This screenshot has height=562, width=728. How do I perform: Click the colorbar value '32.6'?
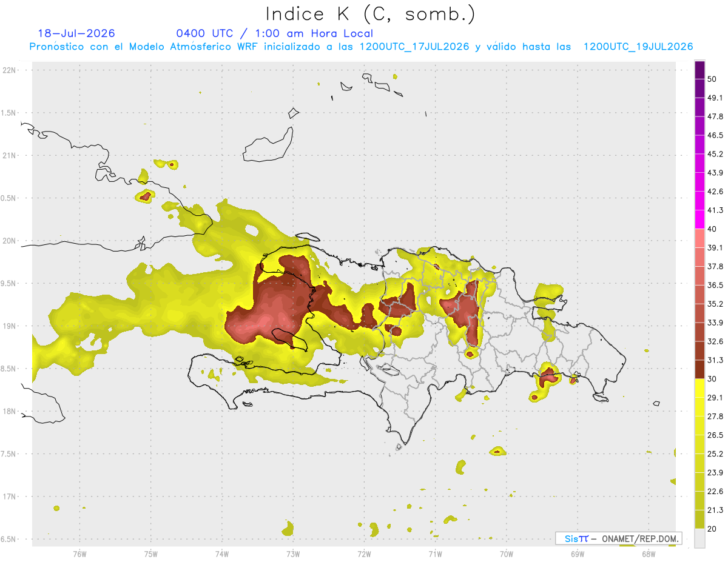(x=715, y=341)
